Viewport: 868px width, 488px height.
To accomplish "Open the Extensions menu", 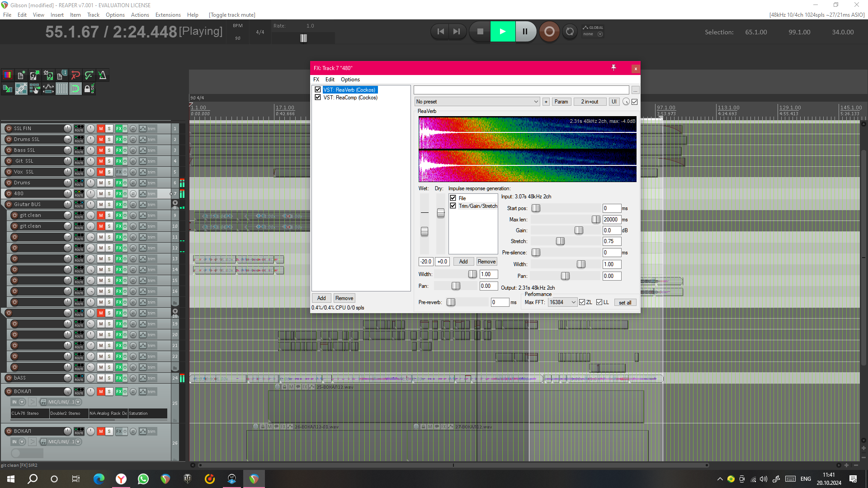I will pos(168,15).
